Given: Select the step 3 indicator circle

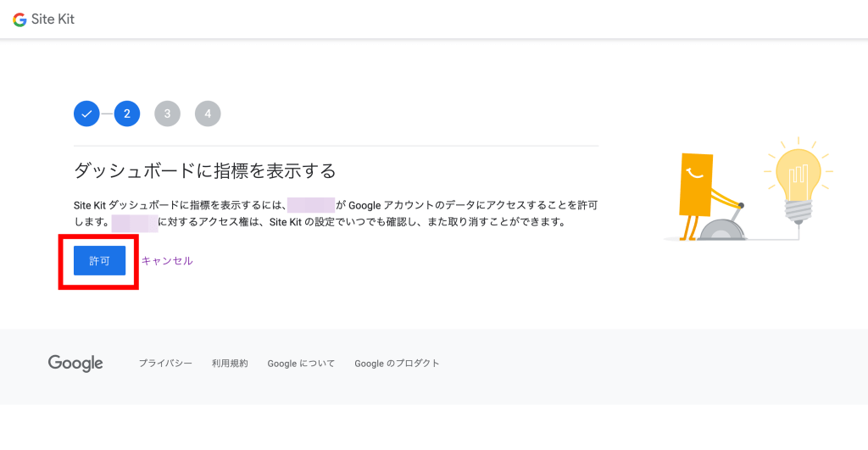Looking at the screenshot, I should [167, 114].
